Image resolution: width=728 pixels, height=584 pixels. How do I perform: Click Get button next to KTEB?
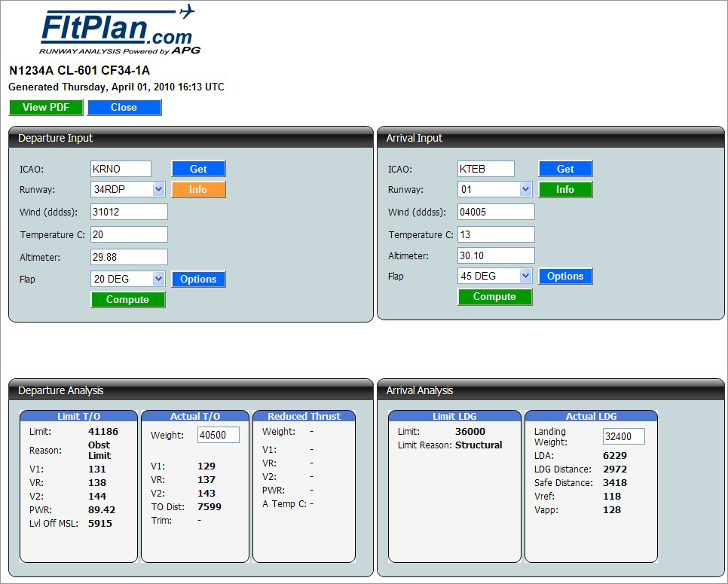[x=565, y=169]
